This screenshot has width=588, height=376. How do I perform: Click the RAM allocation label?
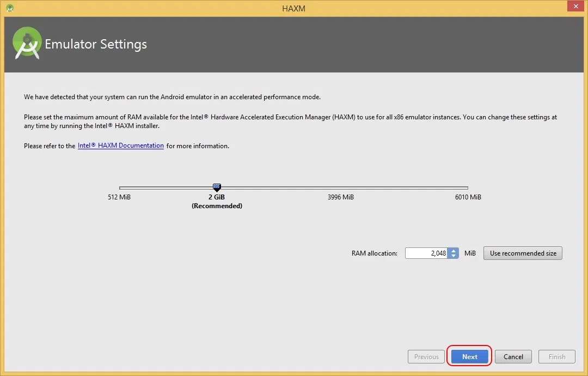click(x=374, y=253)
